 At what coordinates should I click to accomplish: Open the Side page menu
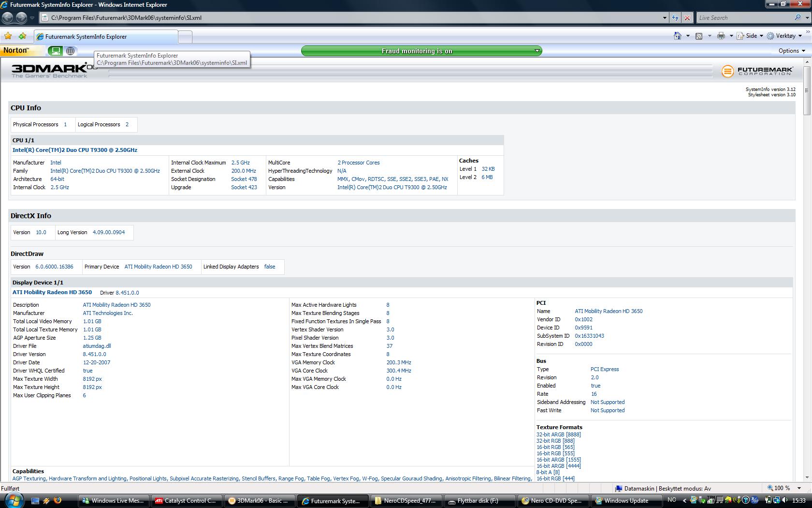[x=750, y=36]
